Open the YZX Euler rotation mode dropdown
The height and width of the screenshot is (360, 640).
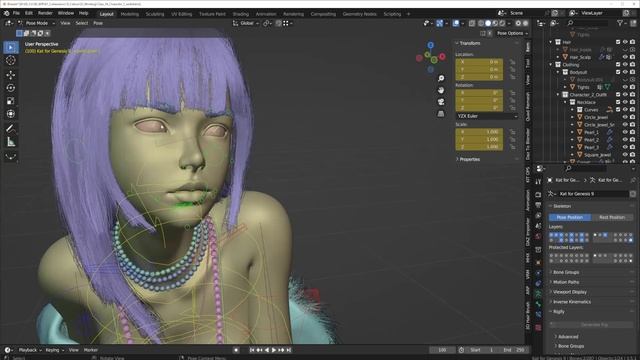(x=487, y=116)
